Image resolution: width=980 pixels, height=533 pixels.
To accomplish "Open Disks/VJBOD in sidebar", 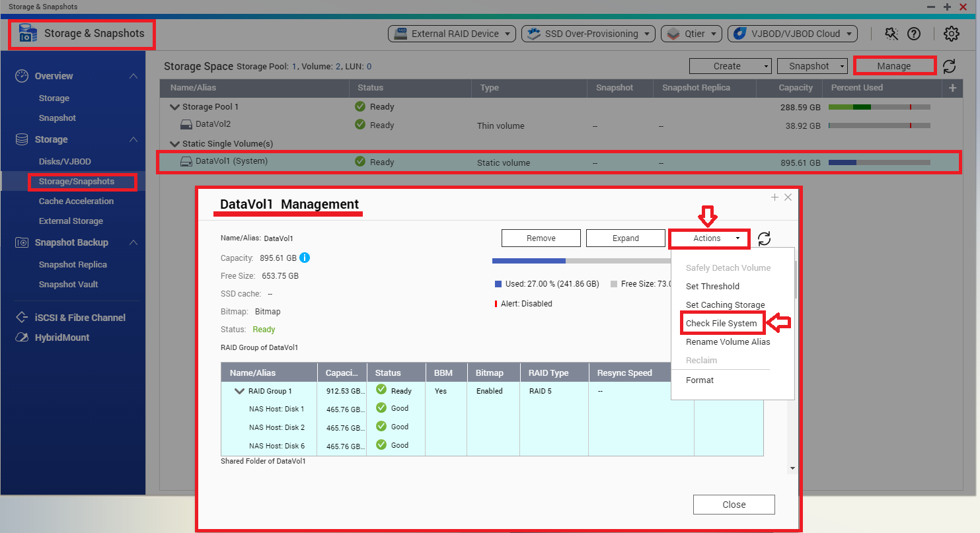I will pyautogui.click(x=65, y=161).
